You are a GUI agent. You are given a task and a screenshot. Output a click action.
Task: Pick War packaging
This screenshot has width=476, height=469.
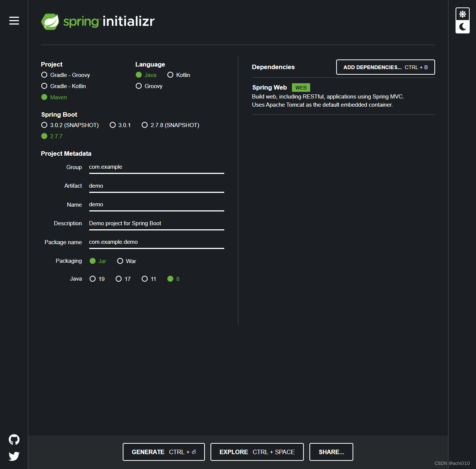[126, 261]
